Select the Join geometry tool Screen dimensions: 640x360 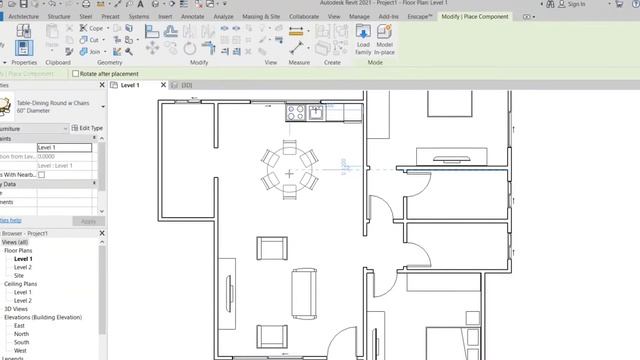pos(90,52)
